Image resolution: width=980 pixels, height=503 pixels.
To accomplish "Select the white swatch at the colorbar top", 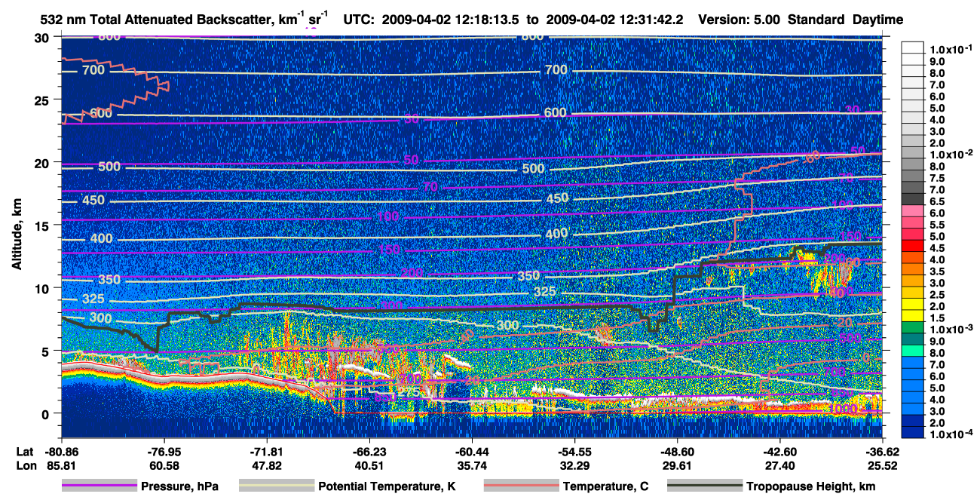I will (914, 48).
